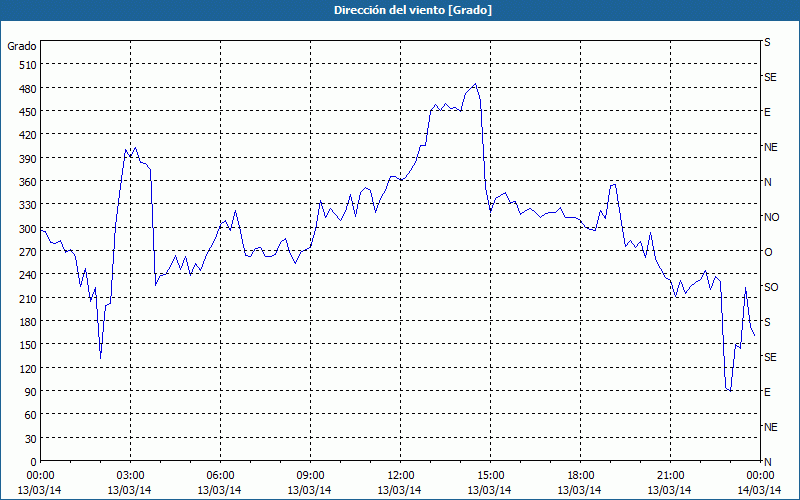This screenshot has width=800, height=500.
Task: Click the 21:00 time axis label
Action: [670, 476]
